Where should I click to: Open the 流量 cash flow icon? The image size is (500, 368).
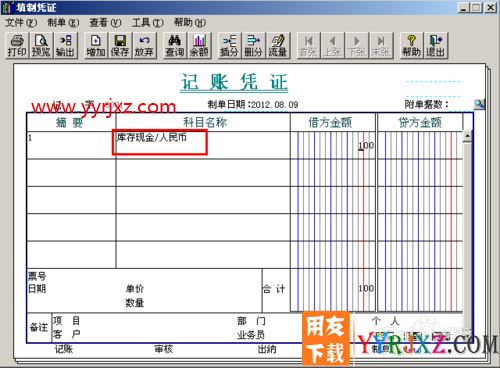[x=278, y=46]
